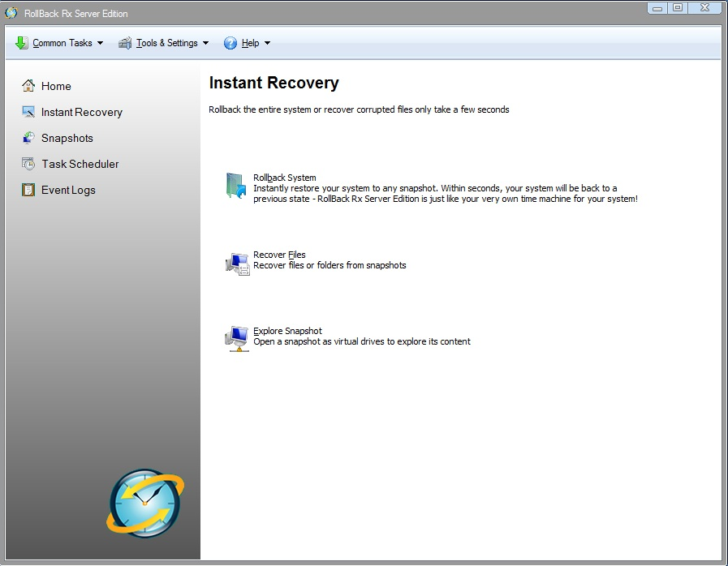Screen dimensions: 728x566
Task: Open Task Scheduler from the sidebar
Action: (x=80, y=165)
